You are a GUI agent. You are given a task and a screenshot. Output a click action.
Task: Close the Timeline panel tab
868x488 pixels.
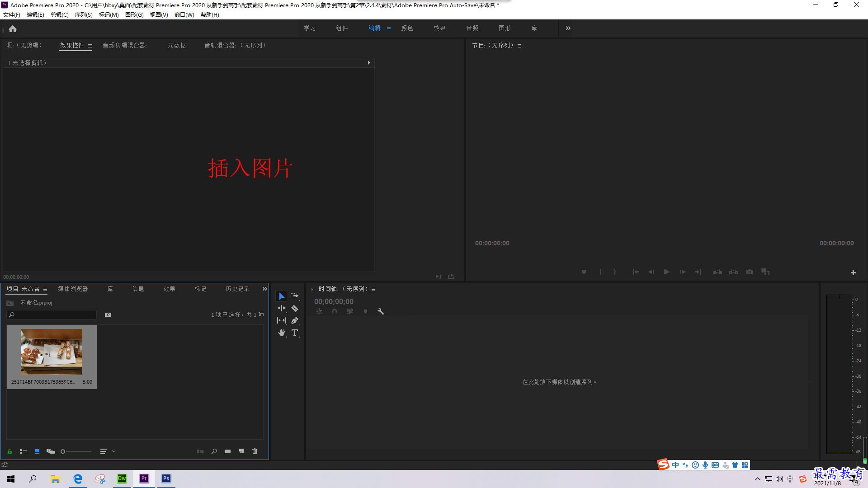[312, 289]
